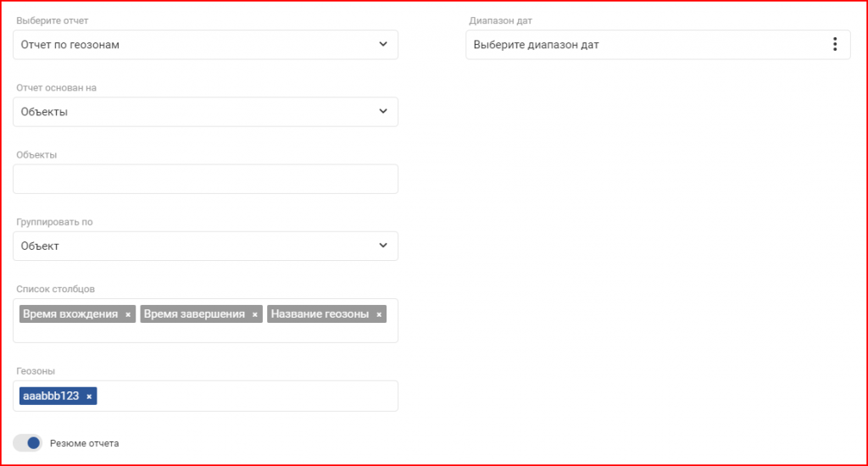Select the Отчет по геозонам text
The height and width of the screenshot is (466, 868).
[70, 45]
